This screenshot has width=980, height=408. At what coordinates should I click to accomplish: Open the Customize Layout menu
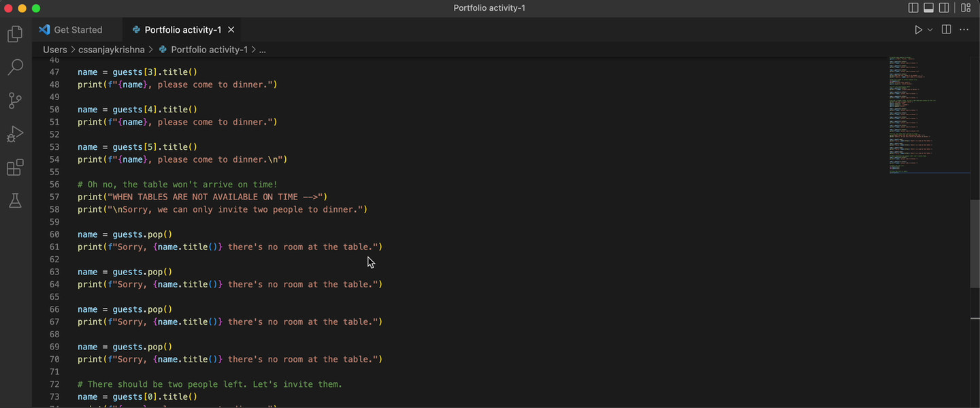[x=966, y=7]
